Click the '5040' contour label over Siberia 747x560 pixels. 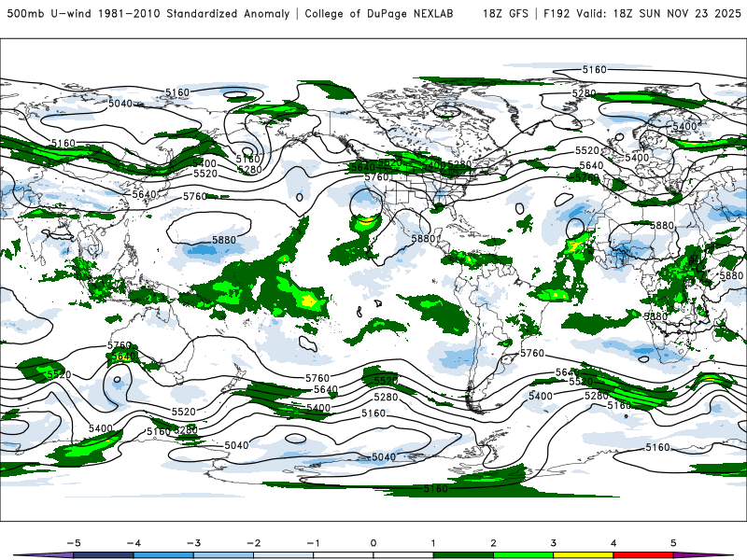pyautogui.click(x=120, y=104)
